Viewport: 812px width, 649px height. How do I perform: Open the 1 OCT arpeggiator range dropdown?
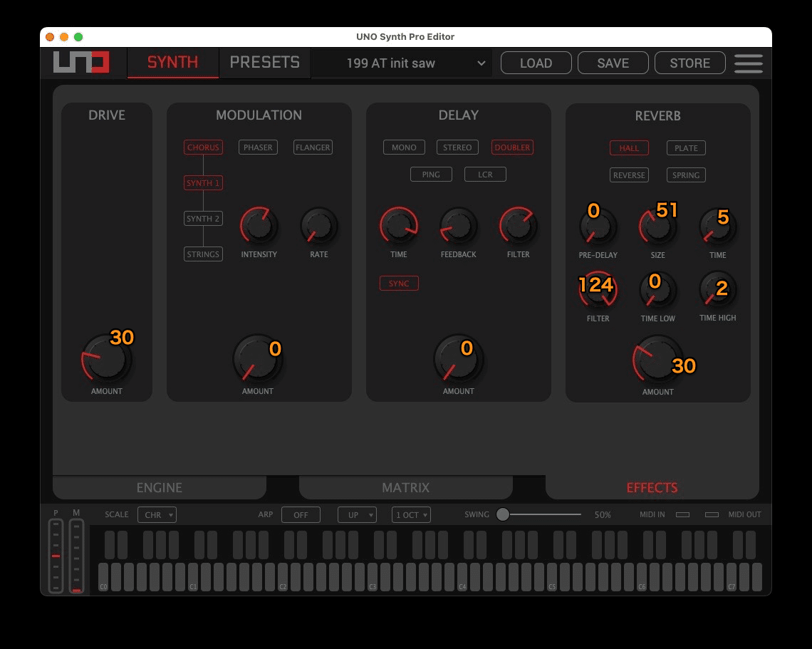[411, 514]
